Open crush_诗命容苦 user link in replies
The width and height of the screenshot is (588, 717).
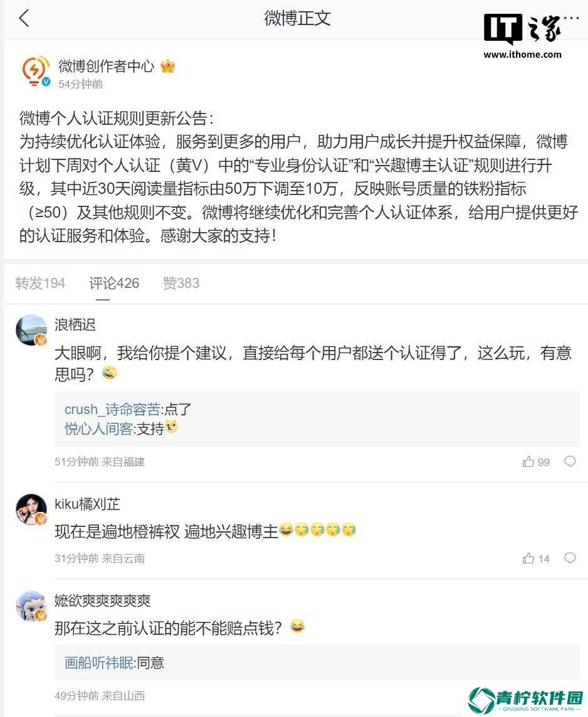coord(112,409)
